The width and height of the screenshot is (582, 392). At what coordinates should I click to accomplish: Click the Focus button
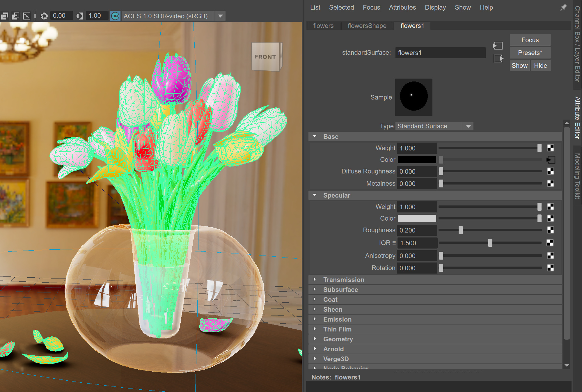[x=530, y=40]
